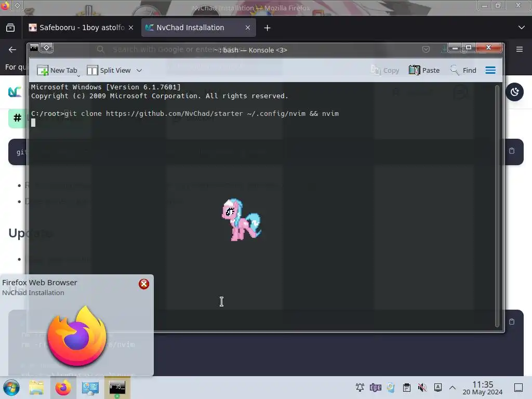Open the file manager from the taskbar
Viewport: 532px width, 399px height.
click(x=36, y=388)
